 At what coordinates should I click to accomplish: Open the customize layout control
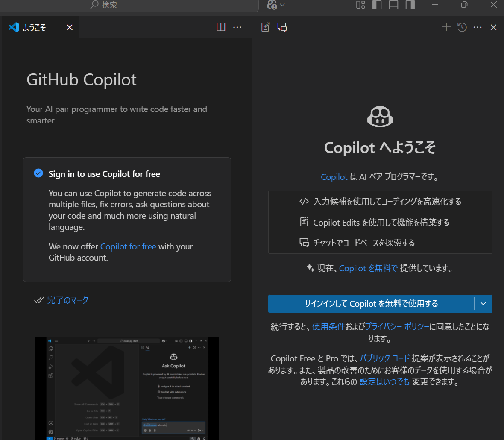tap(360, 5)
